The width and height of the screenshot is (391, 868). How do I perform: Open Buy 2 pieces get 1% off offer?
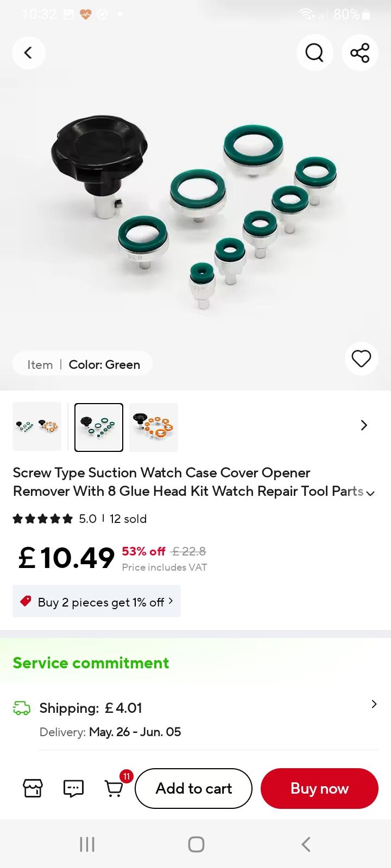click(x=97, y=601)
